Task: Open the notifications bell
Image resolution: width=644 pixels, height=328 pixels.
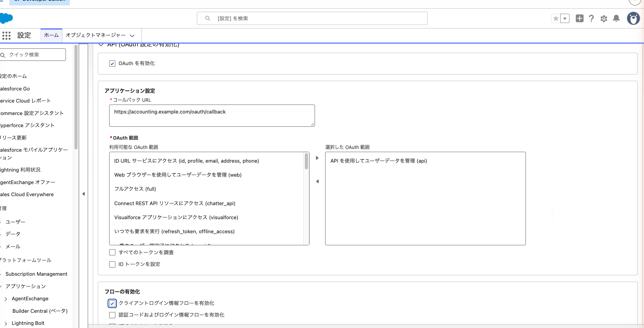Action: tap(616, 18)
